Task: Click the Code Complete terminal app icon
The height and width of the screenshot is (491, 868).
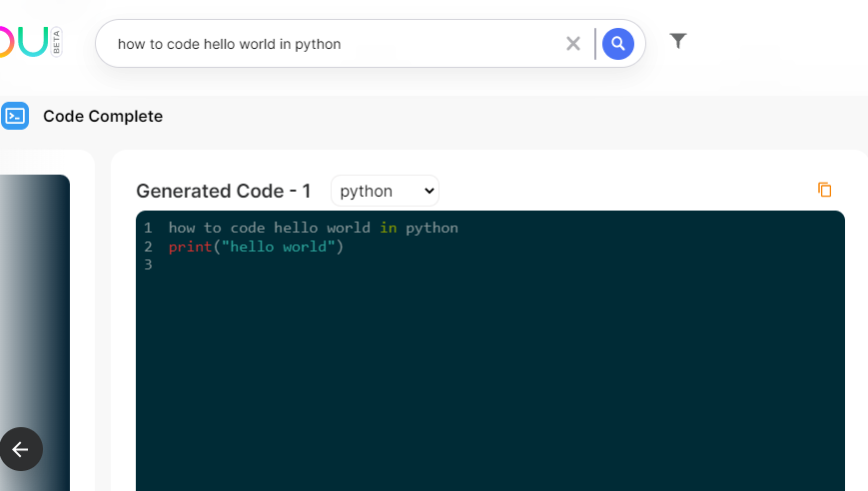Action: point(14,116)
